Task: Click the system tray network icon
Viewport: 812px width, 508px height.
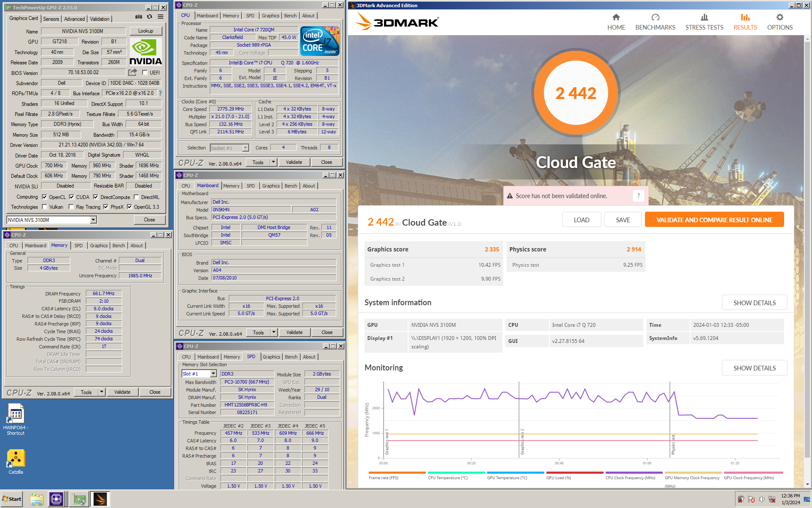Action: click(772, 499)
